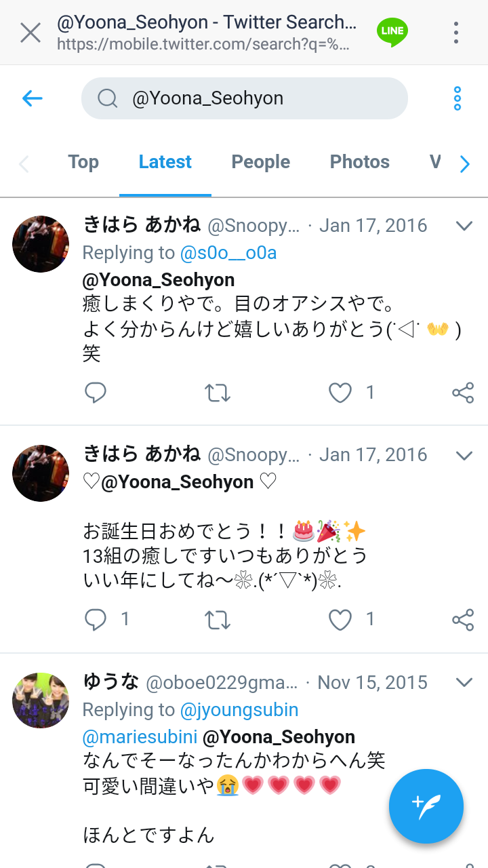488x868 pixels.
Task: Open the @s0o__o0a profile link
Action: 228,253
